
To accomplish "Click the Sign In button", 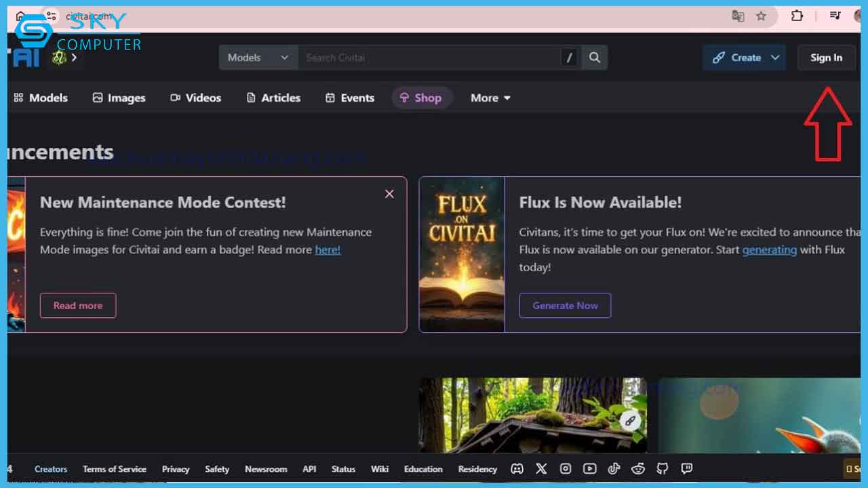I will coord(826,58).
